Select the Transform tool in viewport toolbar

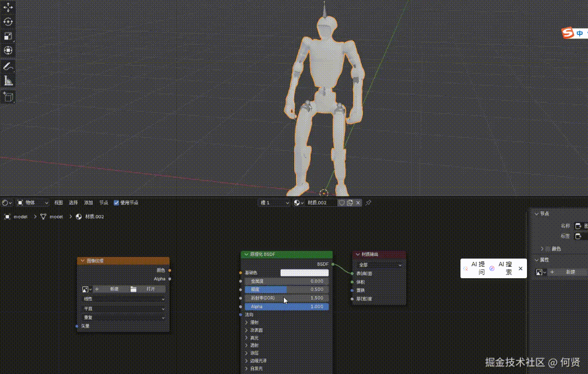[x=8, y=50]
